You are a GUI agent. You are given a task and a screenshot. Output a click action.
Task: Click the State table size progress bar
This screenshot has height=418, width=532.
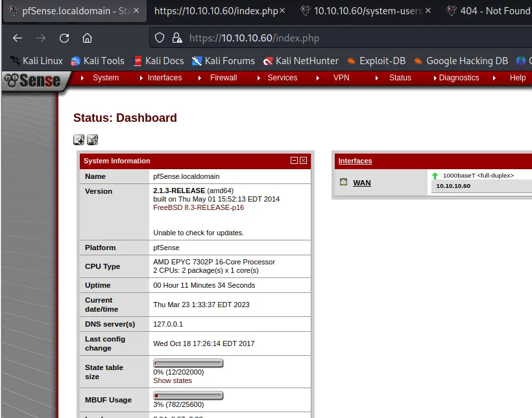(x=188, y=363)
